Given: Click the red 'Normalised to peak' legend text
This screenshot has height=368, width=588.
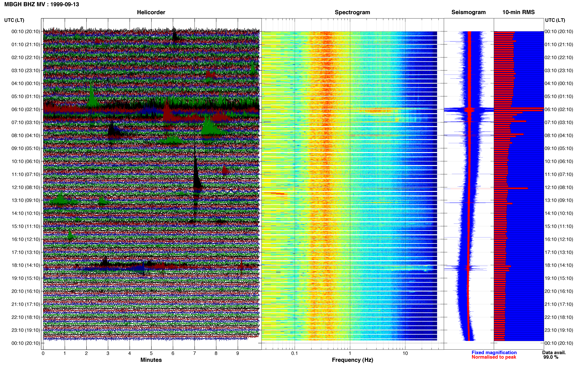Looking at the screenshot, I should click(x=494, y=357).
